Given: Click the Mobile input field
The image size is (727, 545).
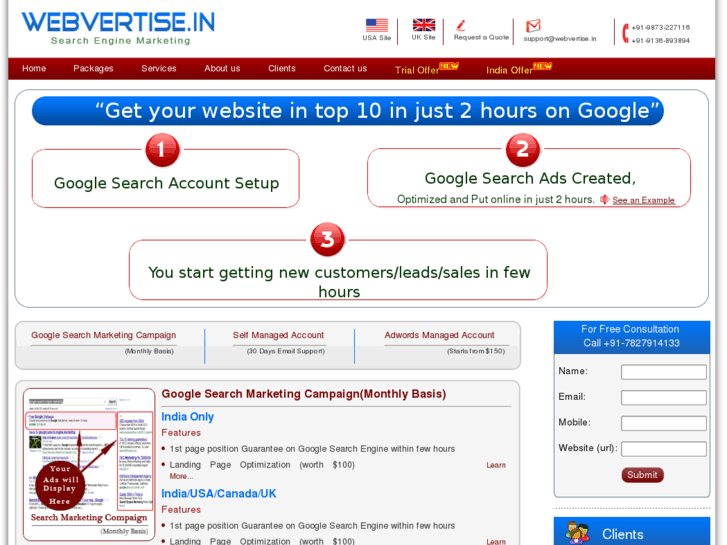Looking at the screenshot, I should coord(663,423).
